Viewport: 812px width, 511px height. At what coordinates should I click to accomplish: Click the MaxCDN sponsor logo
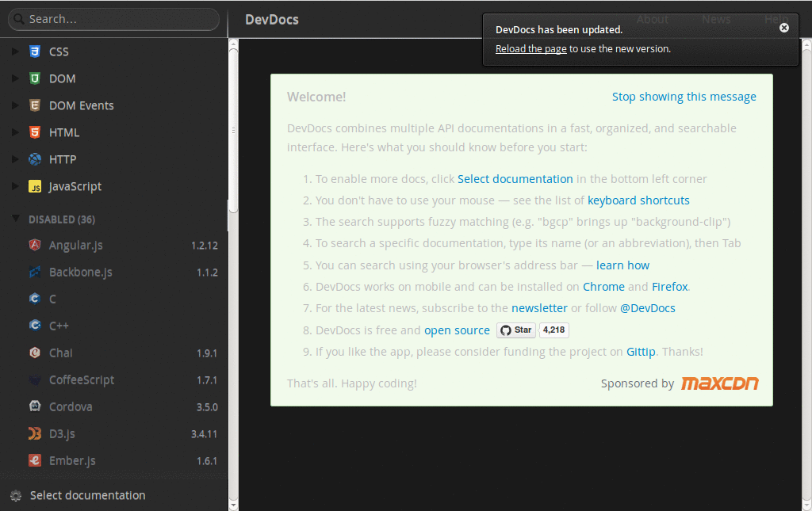pyautogui.click(x=720, y=383)
